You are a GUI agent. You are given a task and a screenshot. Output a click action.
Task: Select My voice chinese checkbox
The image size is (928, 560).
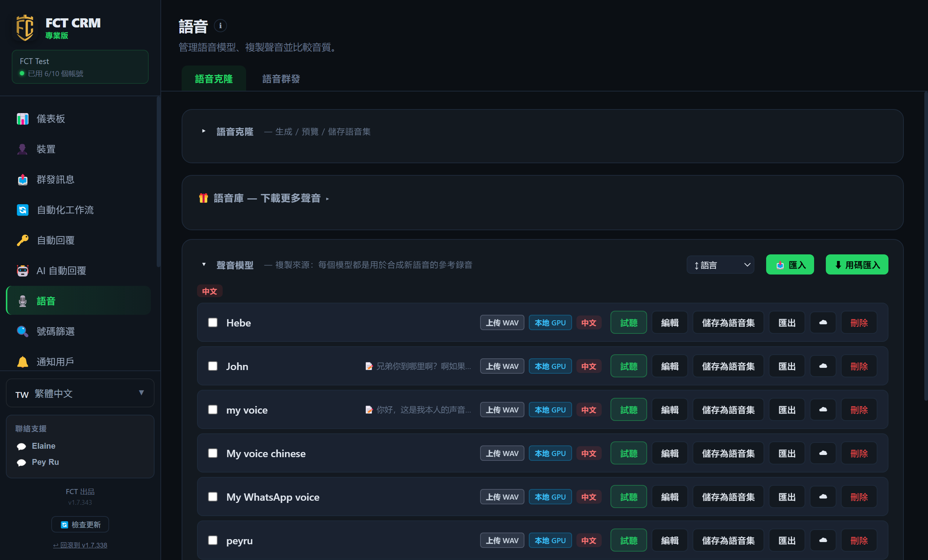(213, 453)
